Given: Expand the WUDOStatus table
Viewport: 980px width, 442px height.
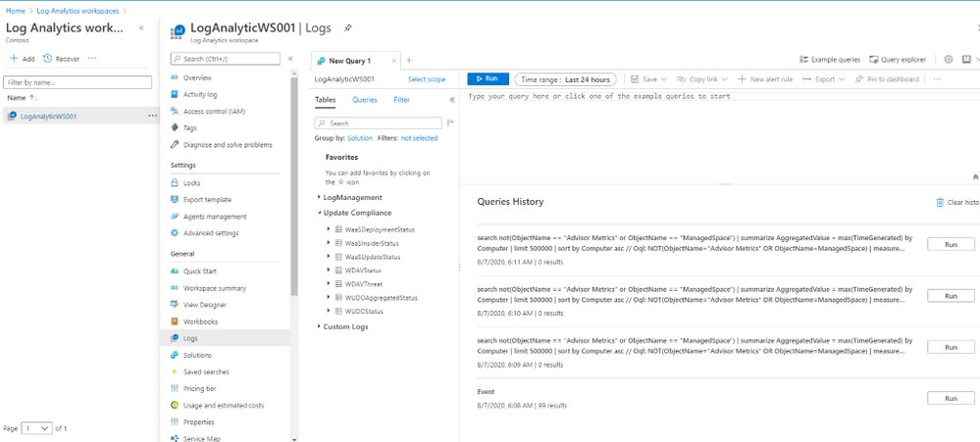Looking at the screenshot, I should point(329,311).
